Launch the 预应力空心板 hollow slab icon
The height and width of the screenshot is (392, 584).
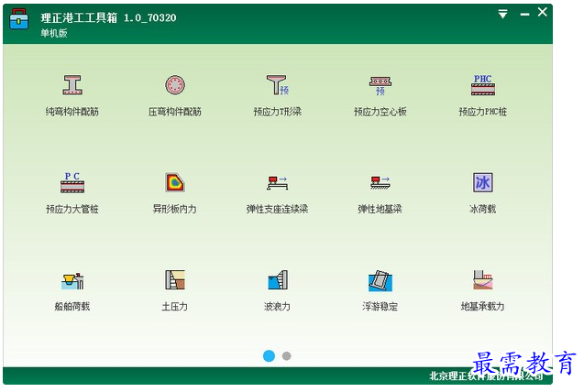tap(380, 86)
